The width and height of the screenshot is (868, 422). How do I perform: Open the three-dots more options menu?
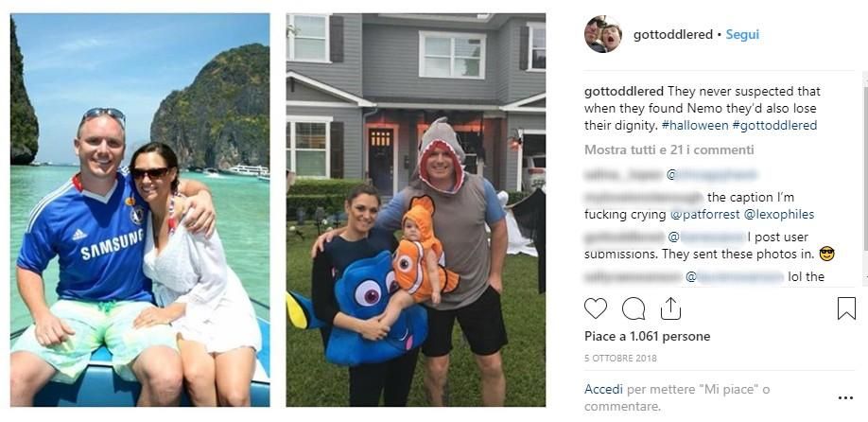(845, 397)
